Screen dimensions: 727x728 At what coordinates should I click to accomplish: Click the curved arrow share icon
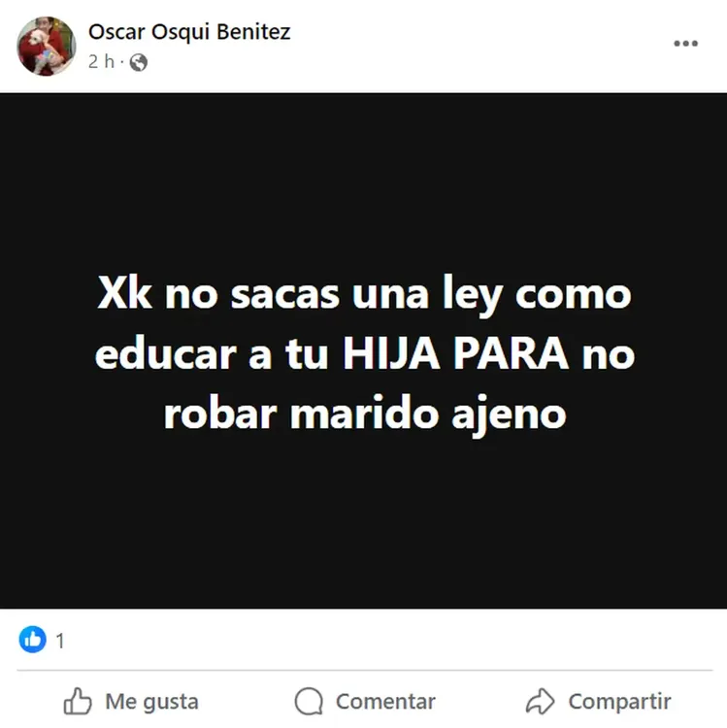540,701
